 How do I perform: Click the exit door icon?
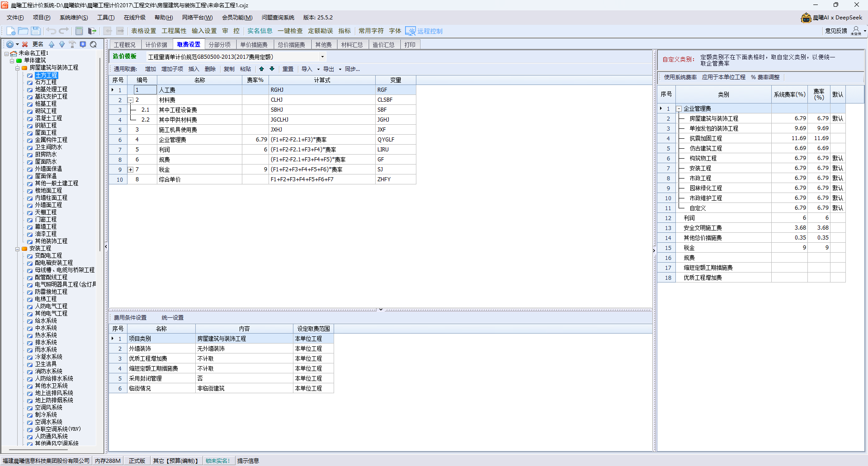92,31
